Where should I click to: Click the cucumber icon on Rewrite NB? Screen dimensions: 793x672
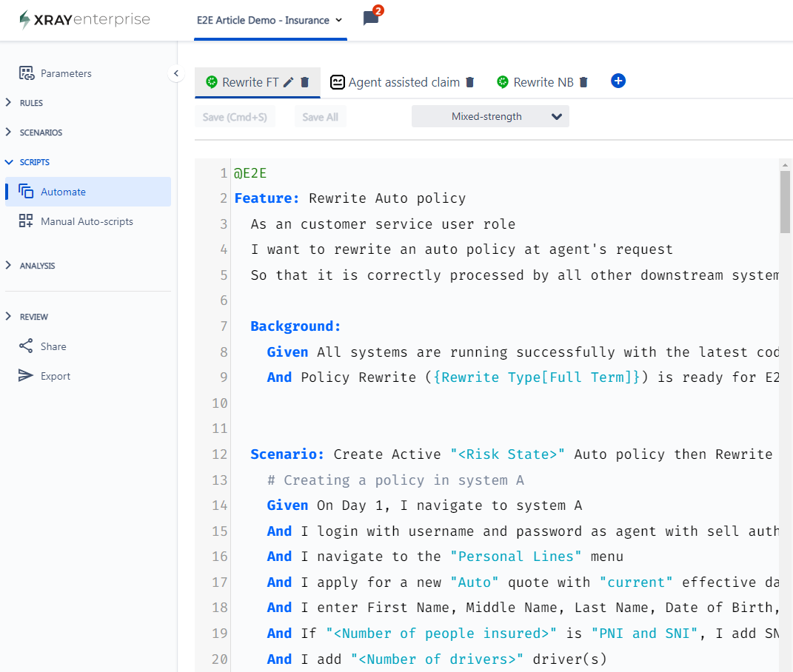[502, 82]
